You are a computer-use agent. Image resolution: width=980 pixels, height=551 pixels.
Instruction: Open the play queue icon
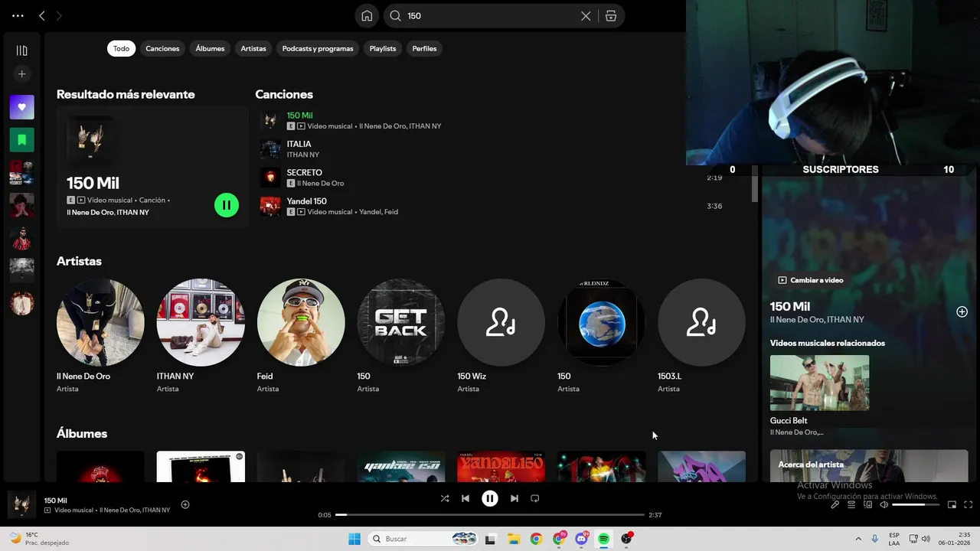(851, 504)
